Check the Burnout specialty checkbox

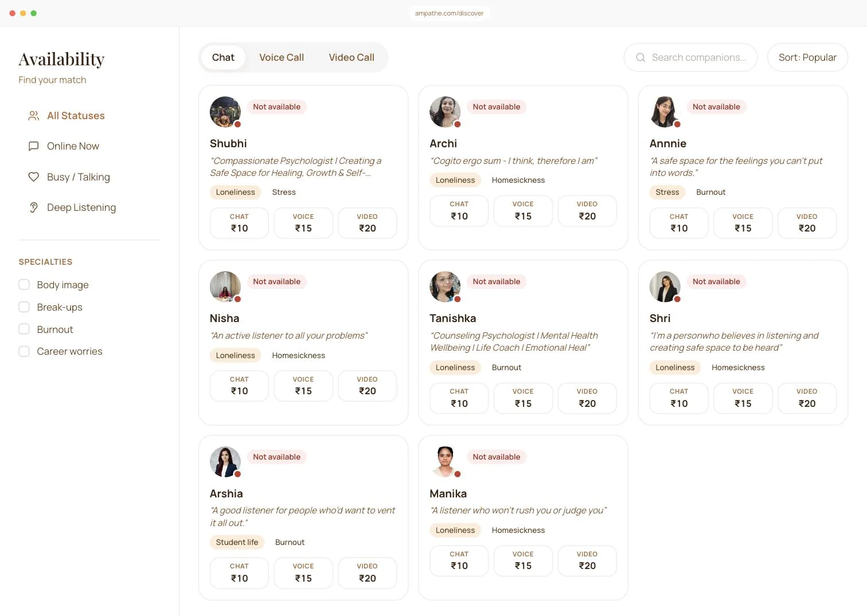click(24, 329)
